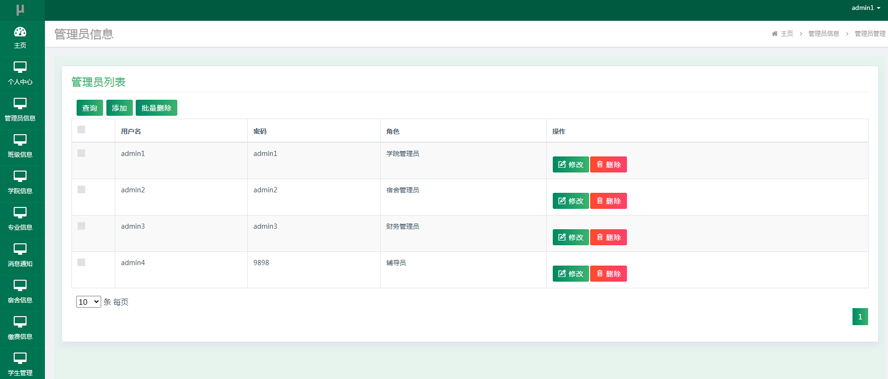Select 缴费信息 sidebar icon
The width and height of the screenshot is (888, 379).
coord(20,322)
